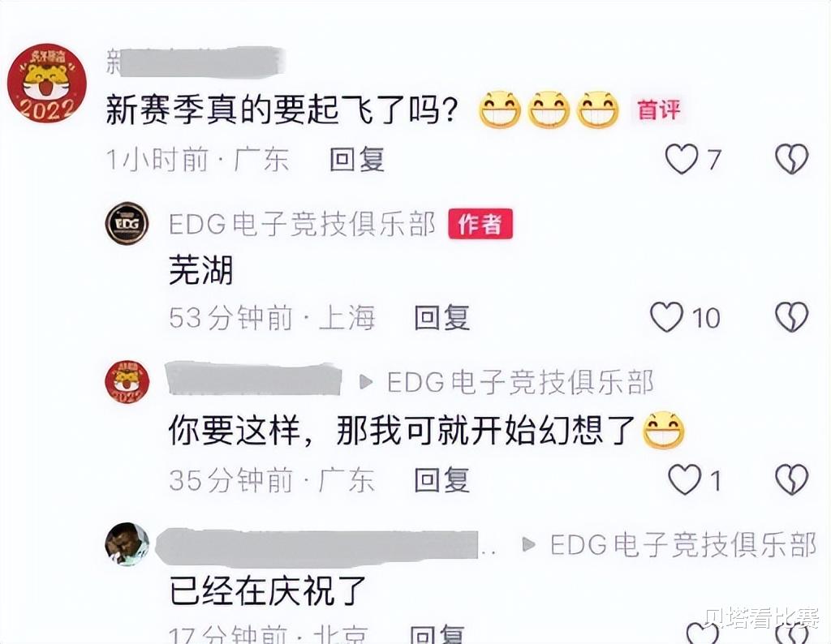The height and width of the screenshot is (644, 831).
Task: Open the large 2022 tiger avatar
Action: pyautogui.click(x=46, y=84)
